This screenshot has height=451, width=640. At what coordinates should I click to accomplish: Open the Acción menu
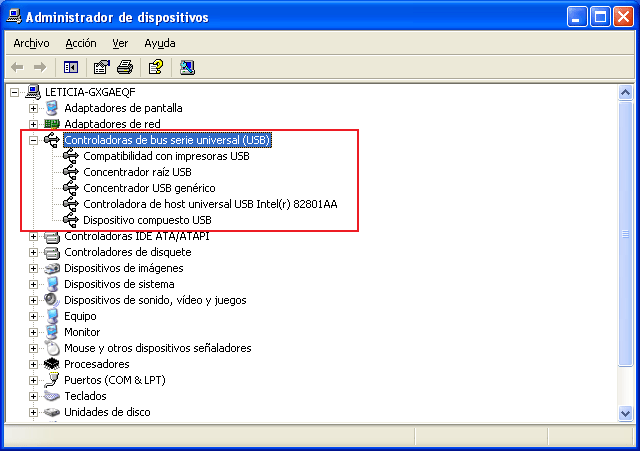click(81, 43)
